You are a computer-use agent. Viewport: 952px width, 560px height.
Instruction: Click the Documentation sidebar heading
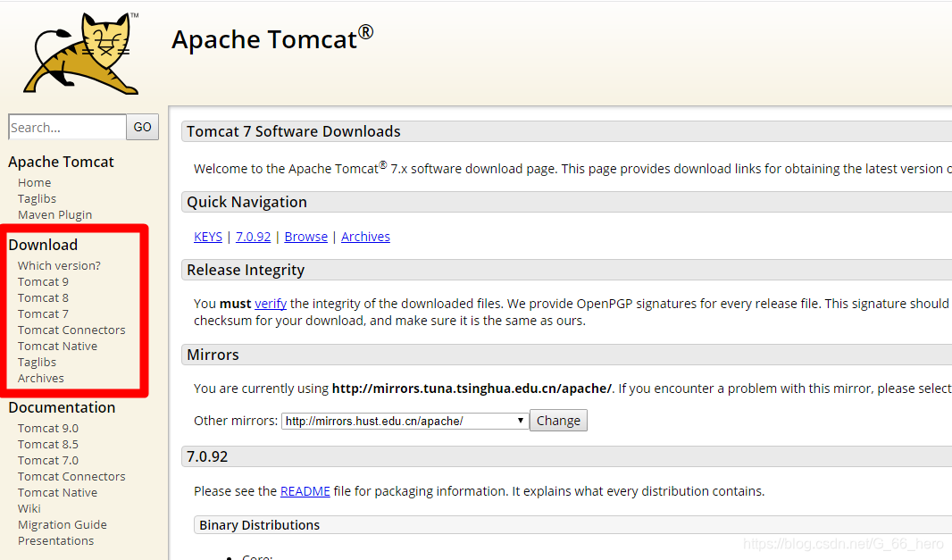click(62, 407)
